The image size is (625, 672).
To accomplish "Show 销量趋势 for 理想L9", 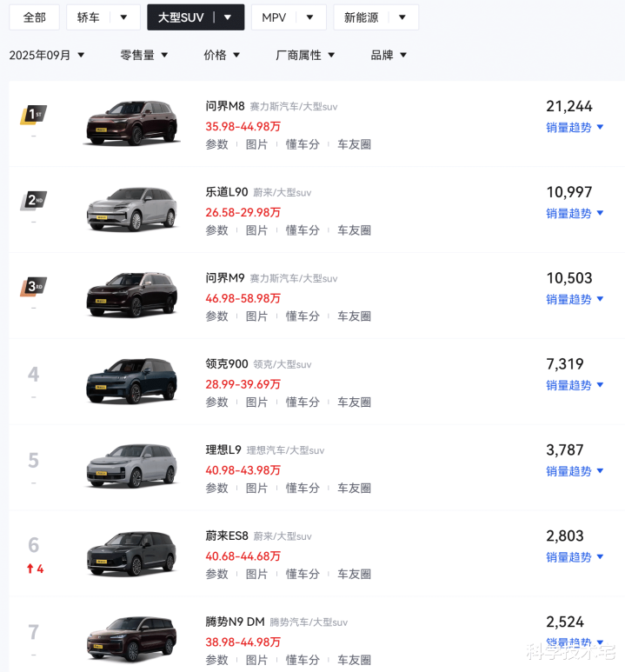I will (575, 471).
